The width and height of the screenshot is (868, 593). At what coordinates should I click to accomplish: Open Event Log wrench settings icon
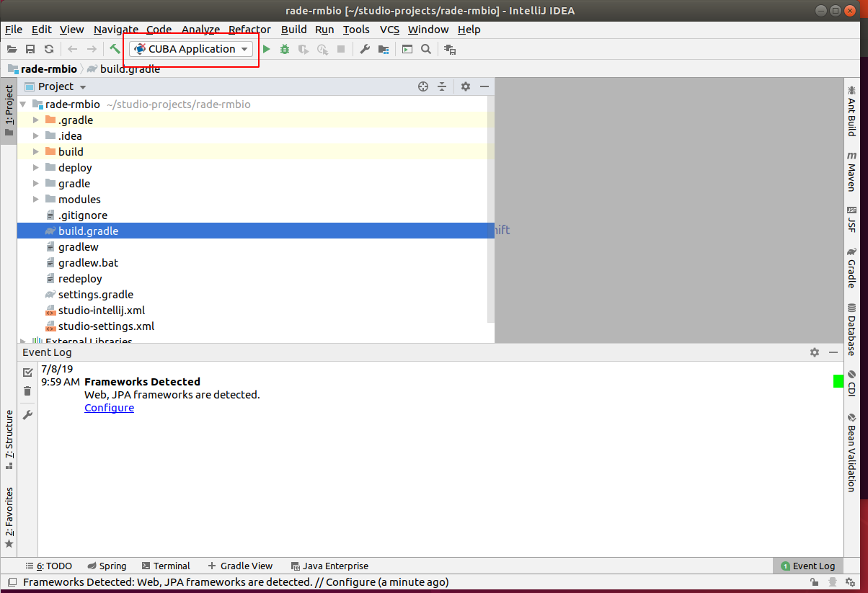[x=27, y=415]
